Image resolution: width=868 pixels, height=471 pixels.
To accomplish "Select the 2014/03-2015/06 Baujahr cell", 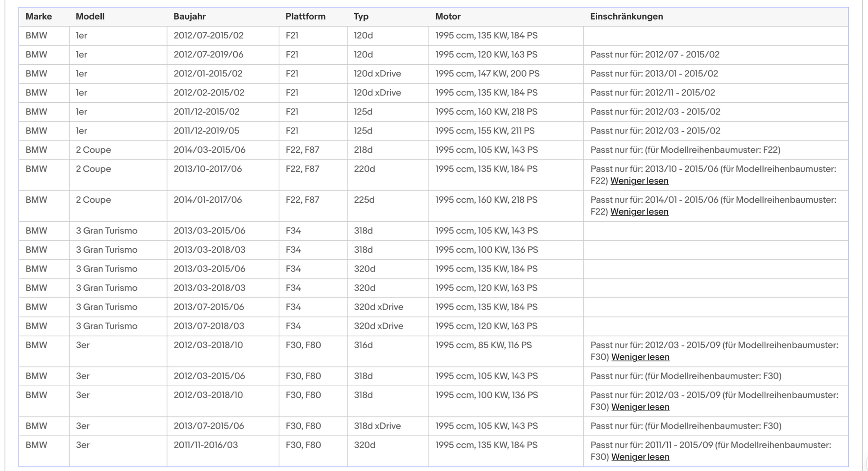I will [223, 150].
